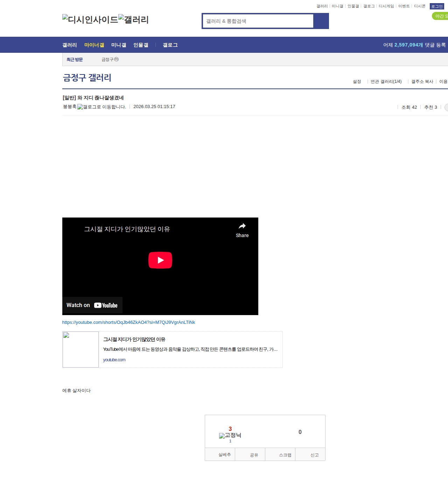Image resolution: width=448 pixels, height=491 pixels.
Task: Click the 갤러리 & 통합검색 input field
Action: click(x=258, y=21)
